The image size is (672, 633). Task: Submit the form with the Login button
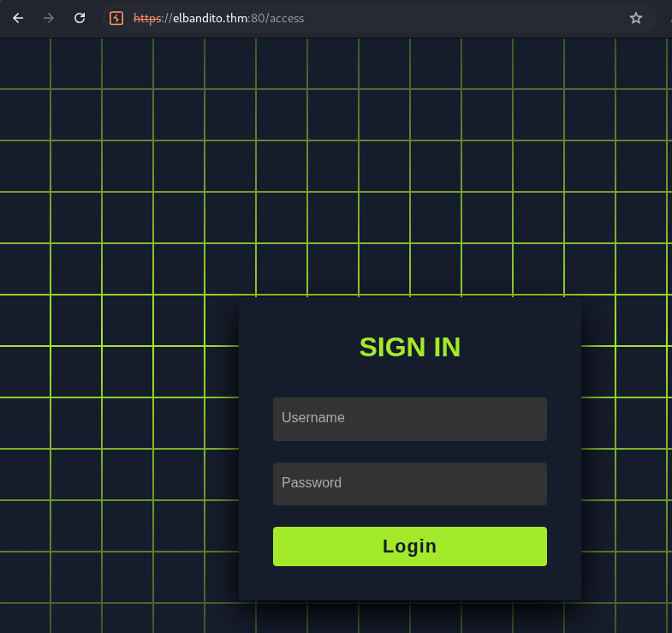(410, 546)
